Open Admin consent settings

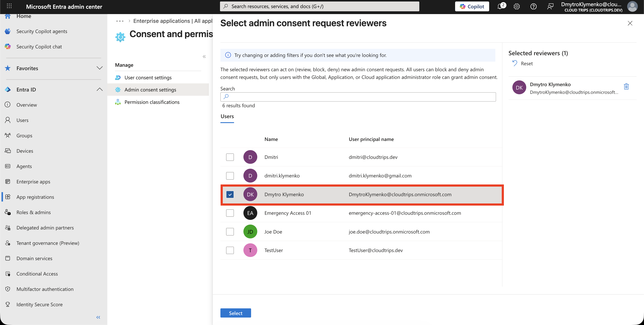[150, 90]
